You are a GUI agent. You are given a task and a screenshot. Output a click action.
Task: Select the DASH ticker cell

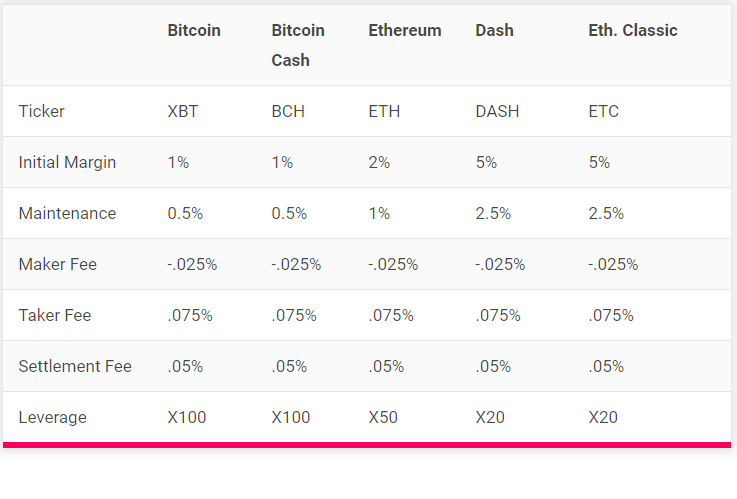(497, 111)
